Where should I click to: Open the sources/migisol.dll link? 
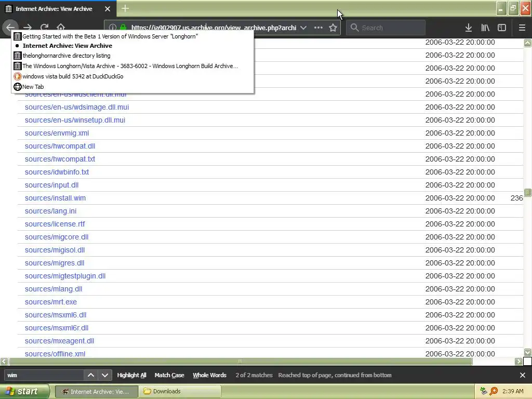55,250
